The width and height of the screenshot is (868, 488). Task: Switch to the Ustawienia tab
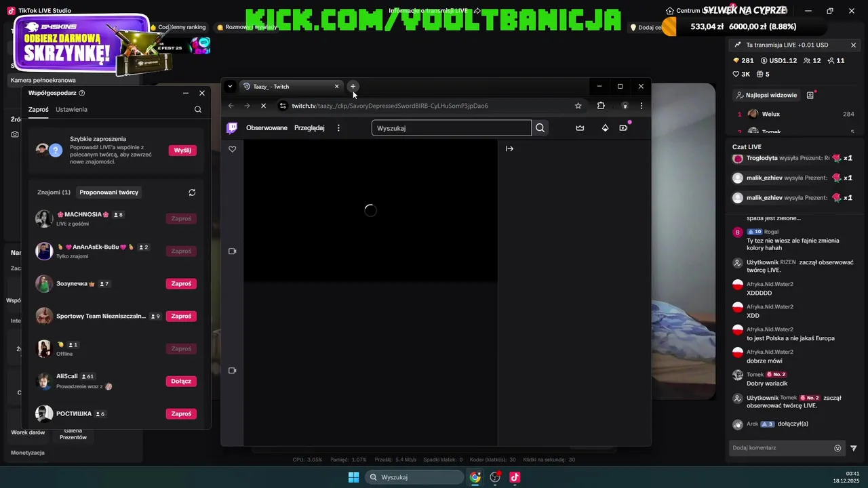(x=71, y=109)
